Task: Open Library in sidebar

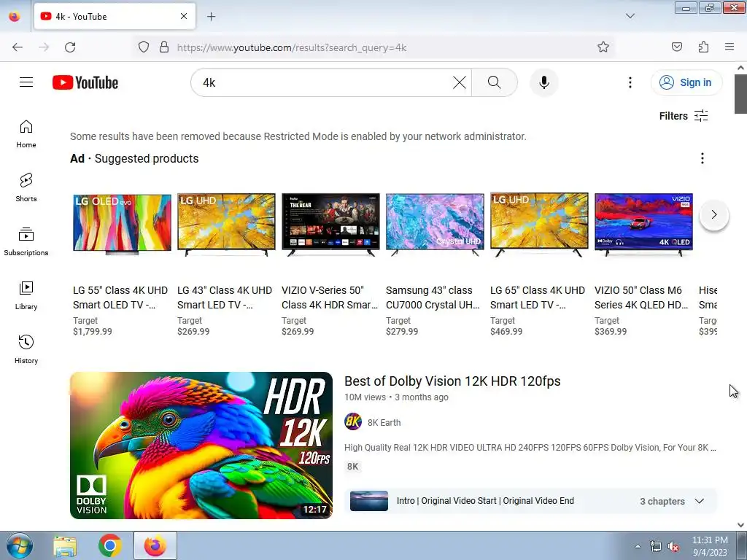Action: pos(26,295)
